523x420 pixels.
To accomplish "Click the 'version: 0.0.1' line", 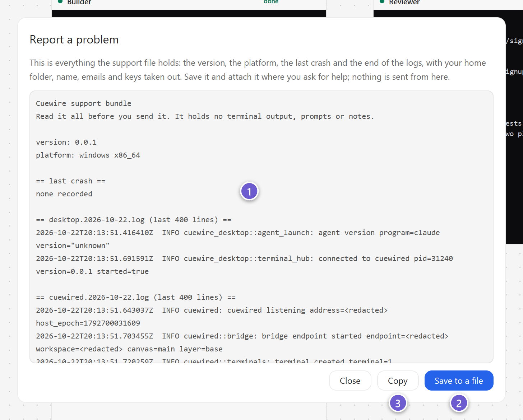I will click(x=66, y=142).
